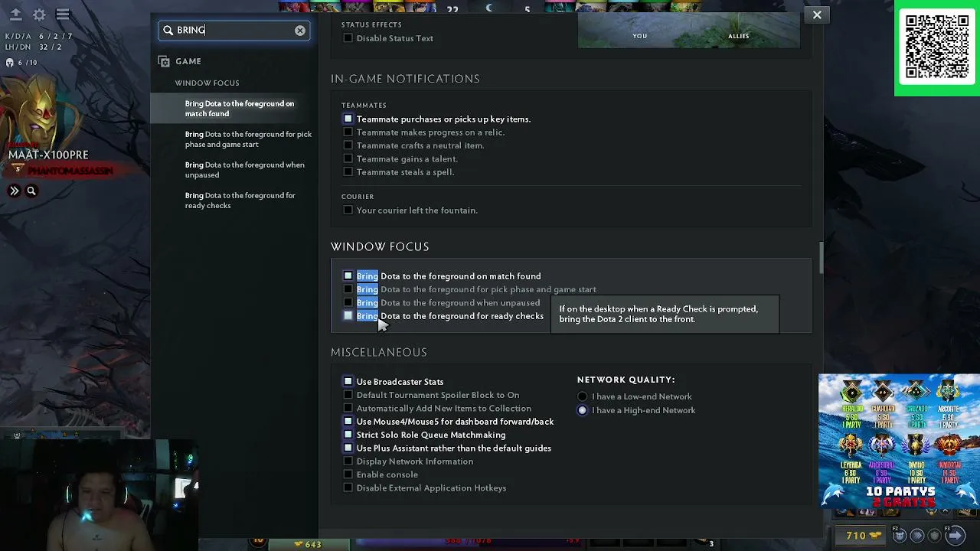Clear the settings search with the X icon
The width and height of the screenshot is (980, 551).
click(300, 31)
